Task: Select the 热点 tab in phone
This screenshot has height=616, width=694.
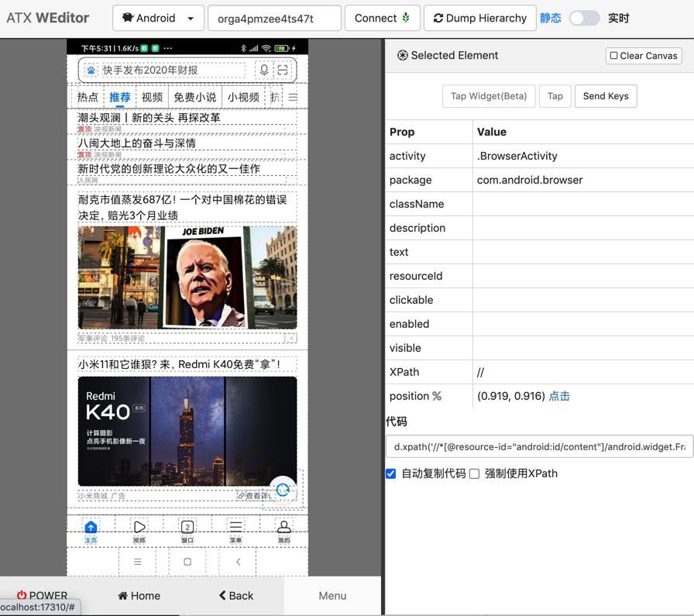Action: pyautogui.click(x=88, y=97)
